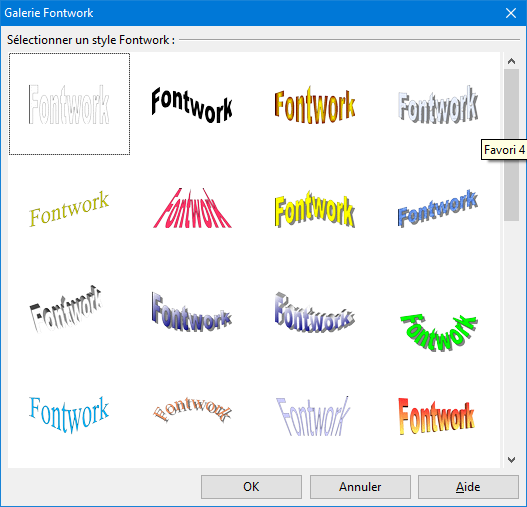The height and width of the screenshot is (507, 527).
Task: Select the orange-yellow gradient Fontwork style
Action: [315, 104]
